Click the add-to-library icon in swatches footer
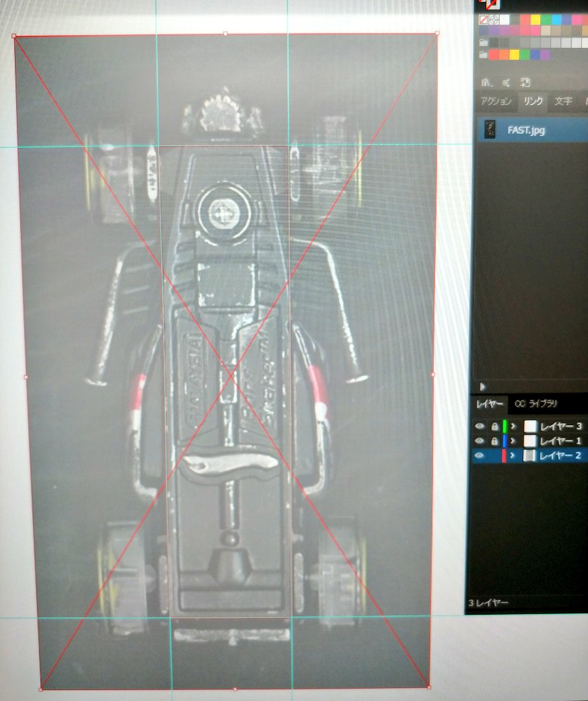Image resolution: width=588 pixels, height=701 pixels. (525, 82)
